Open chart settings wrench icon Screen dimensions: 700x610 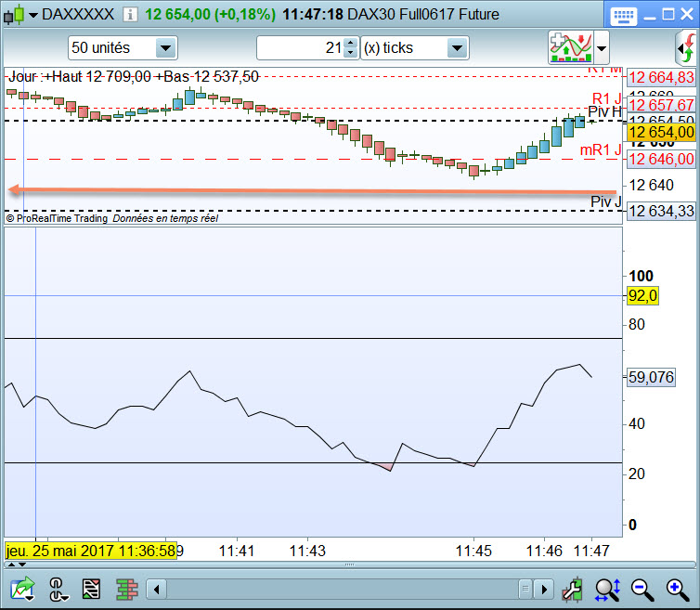coord(573,590)
